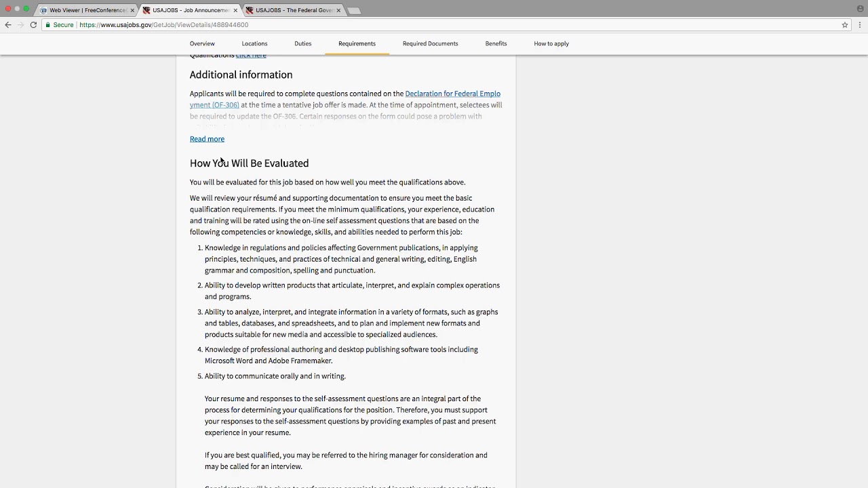Screen dimensions: 868x488
Task: Expand Additional information with Read more
Action: [x=207, y=139]
